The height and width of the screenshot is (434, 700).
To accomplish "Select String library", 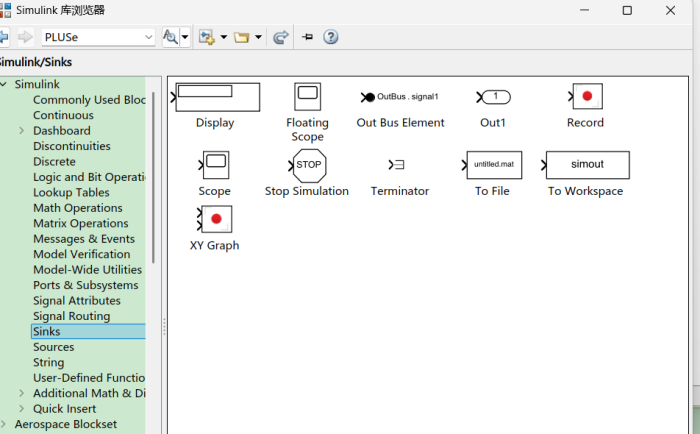I will point(49,362).
